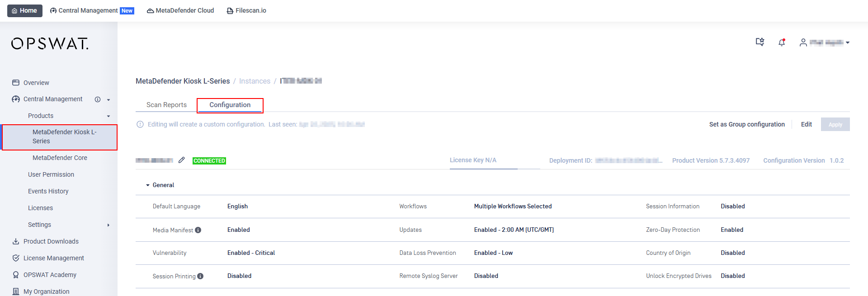Select Settings in the sidebar
Viewport: 868px width, 296px height.
coord(39,225)
